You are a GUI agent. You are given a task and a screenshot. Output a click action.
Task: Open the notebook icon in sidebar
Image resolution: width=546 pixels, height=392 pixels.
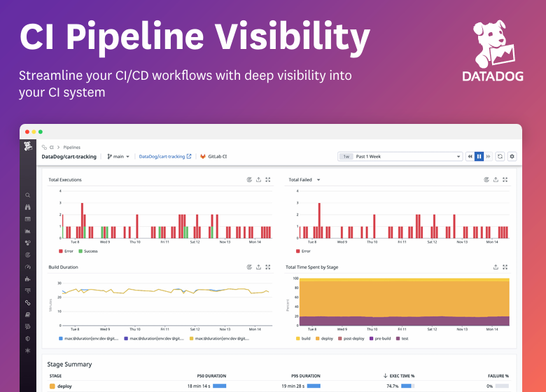click(x=27, y=315)
